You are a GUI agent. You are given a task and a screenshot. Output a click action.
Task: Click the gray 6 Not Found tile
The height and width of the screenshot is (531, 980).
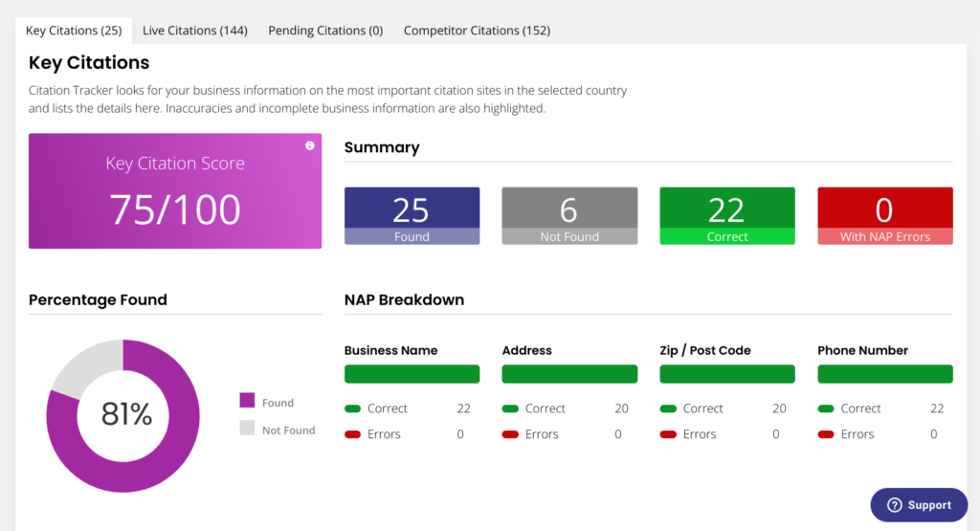569,216
